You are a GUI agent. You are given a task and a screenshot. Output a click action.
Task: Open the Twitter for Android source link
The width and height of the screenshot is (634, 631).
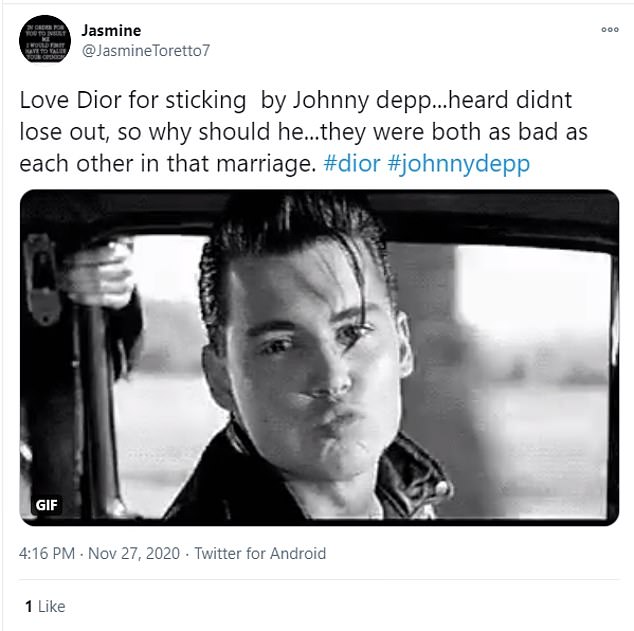[x=260, y=553]
